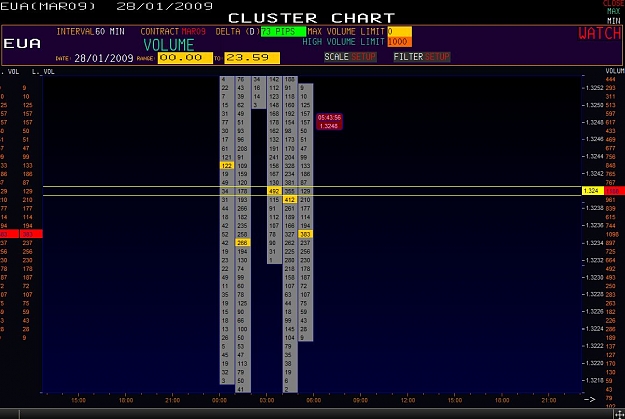
Task: Click the yellow 1.324 price marker
Action: click(593, 191)
